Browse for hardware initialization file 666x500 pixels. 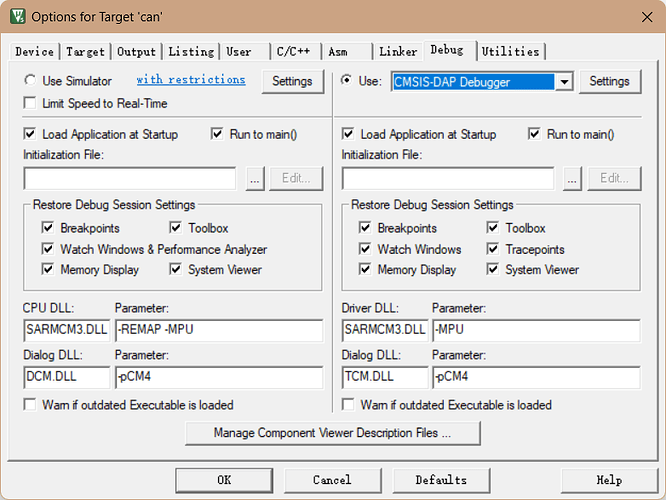(x=572, y=178)
